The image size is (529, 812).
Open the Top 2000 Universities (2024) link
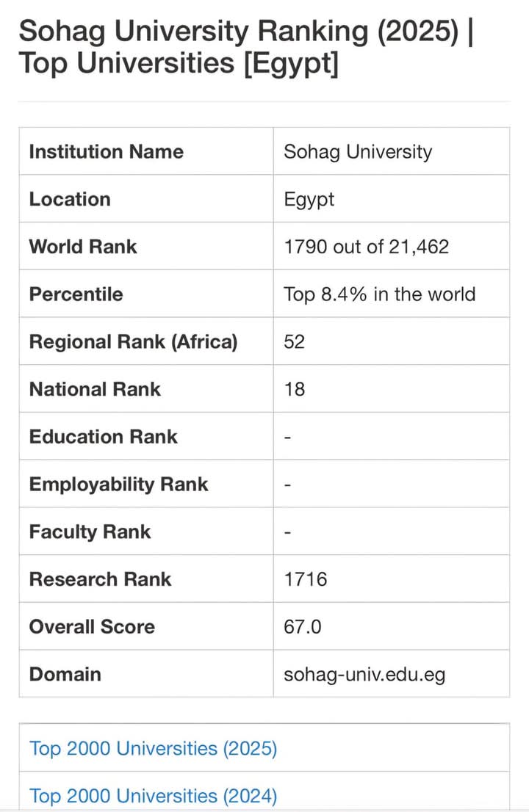153,796
